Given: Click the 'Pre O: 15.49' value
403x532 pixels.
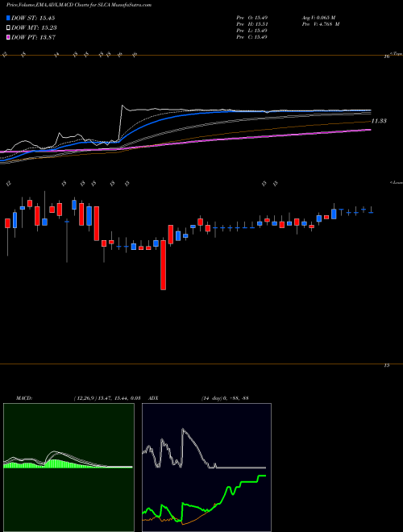Looking at the screenshot, I should click(251, 18).
